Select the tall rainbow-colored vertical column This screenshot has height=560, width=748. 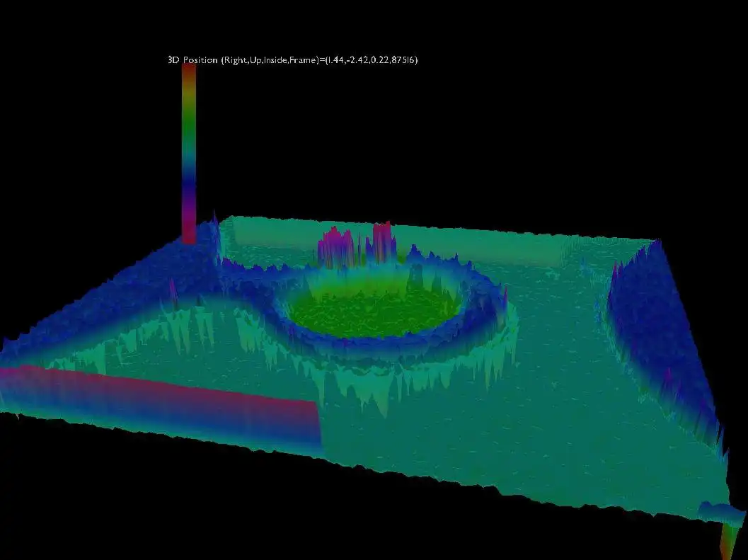[x=189, y=154]
